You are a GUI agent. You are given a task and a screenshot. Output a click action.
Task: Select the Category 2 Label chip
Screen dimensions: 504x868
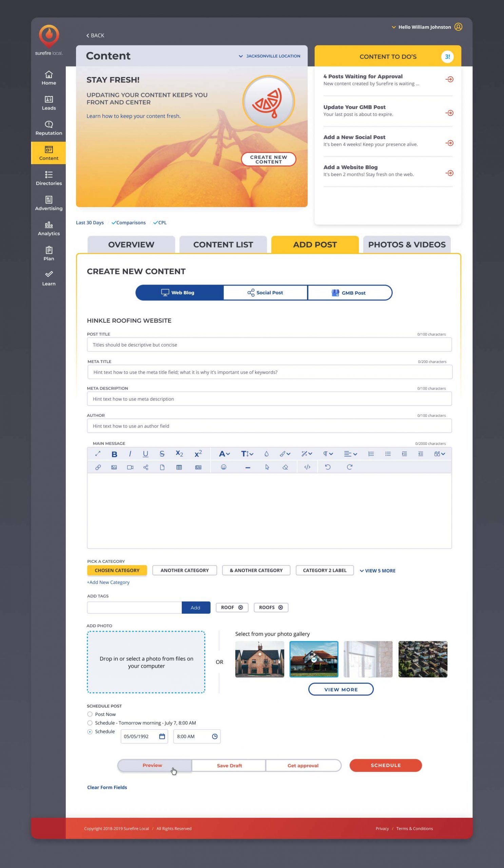tap(325, 570)
